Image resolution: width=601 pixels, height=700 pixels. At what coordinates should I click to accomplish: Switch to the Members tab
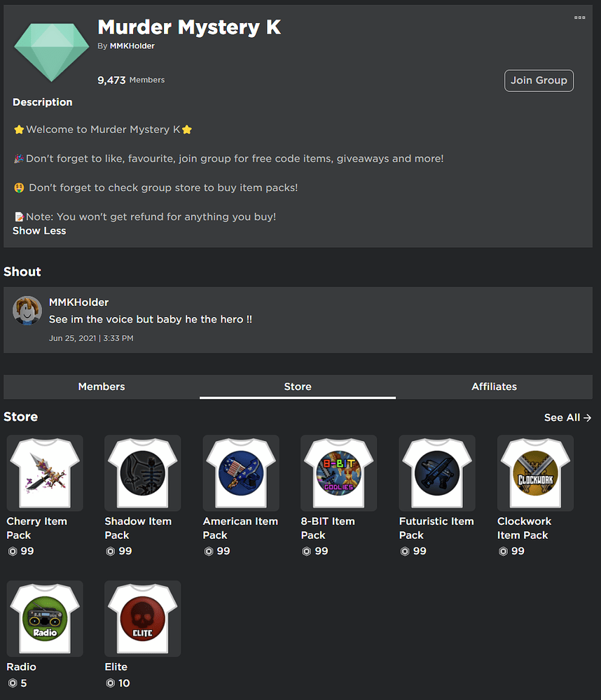[101, 386]
